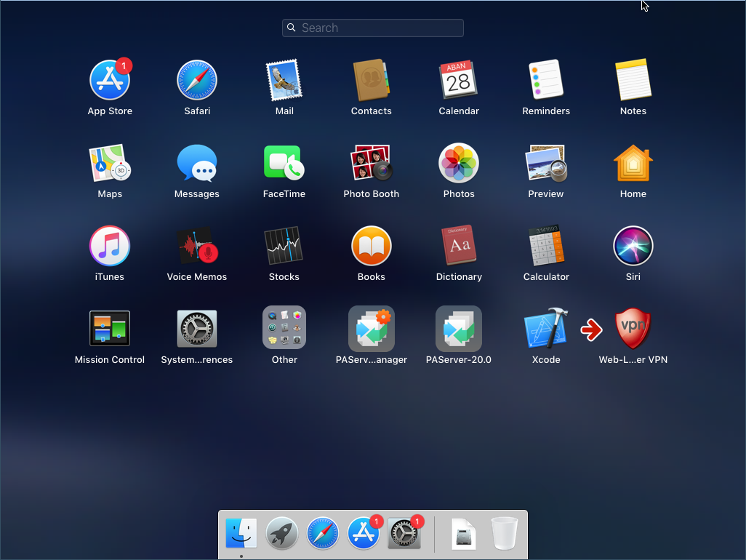The height and width of the screenshot is (560, 746).
Task: Open App Store from the Launchpad grid
Action: [110, 80]
